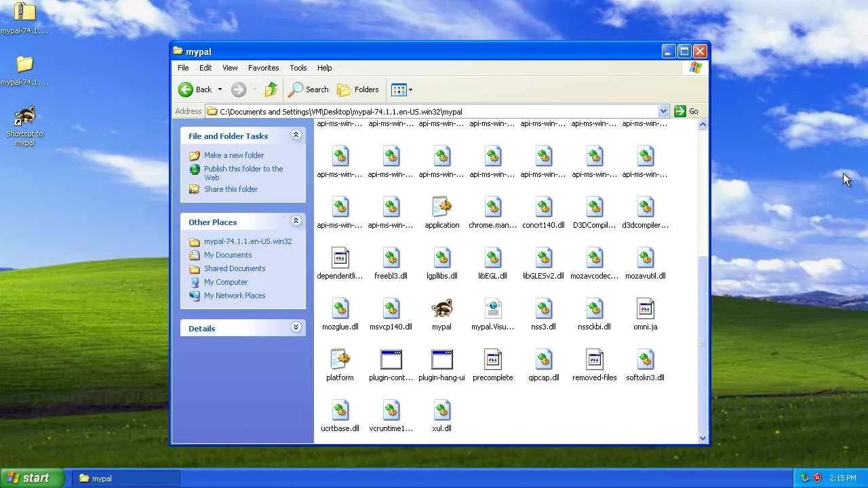Select the application settings file icon
Screen dimensions: 868x488
pyautogui.click(x=441, y=207)
